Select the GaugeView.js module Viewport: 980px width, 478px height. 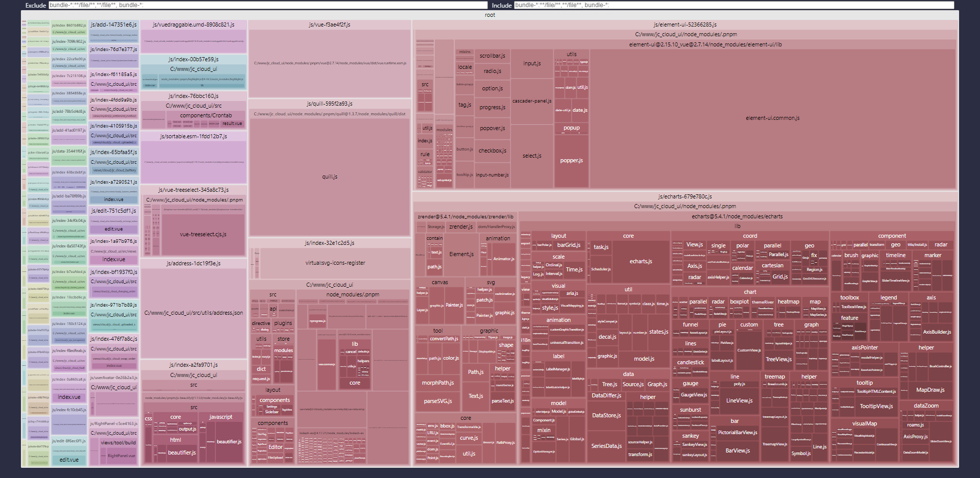point(694,395)
